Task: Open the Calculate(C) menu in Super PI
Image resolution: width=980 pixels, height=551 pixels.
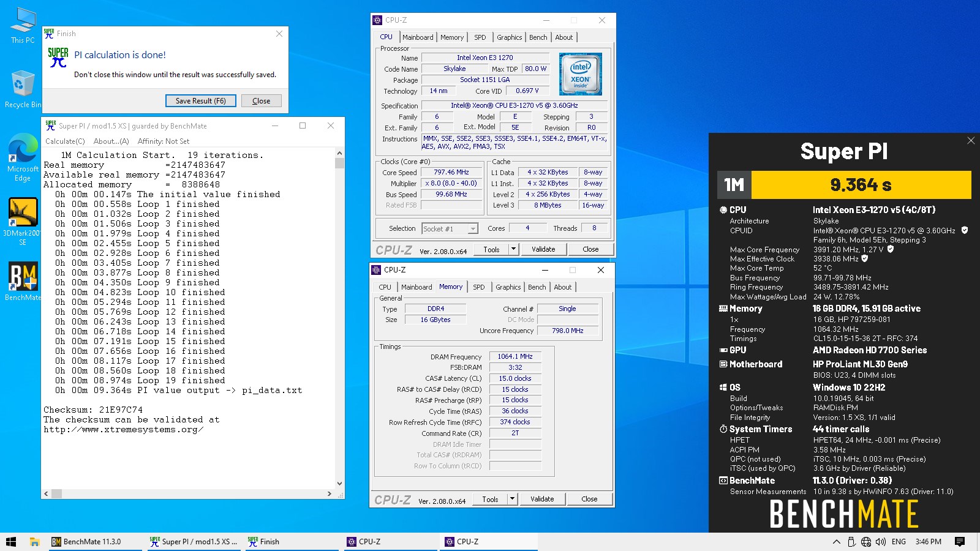Action: pos(65,141)
